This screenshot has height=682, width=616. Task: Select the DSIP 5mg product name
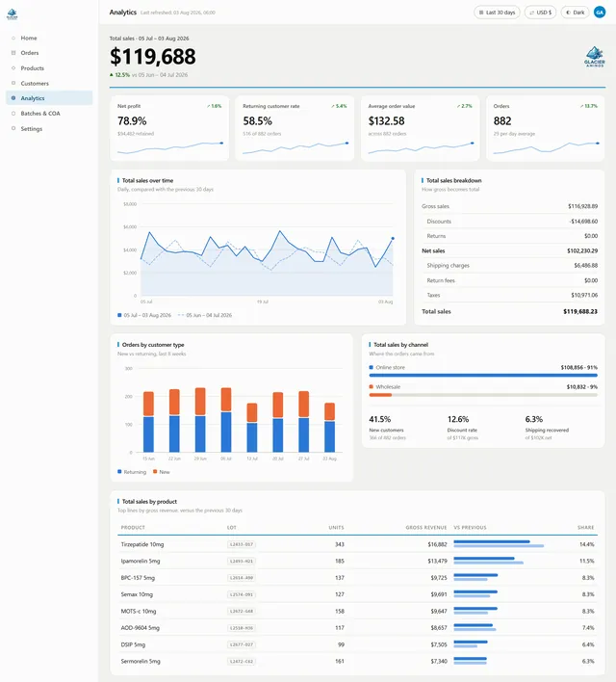point(133,644)
